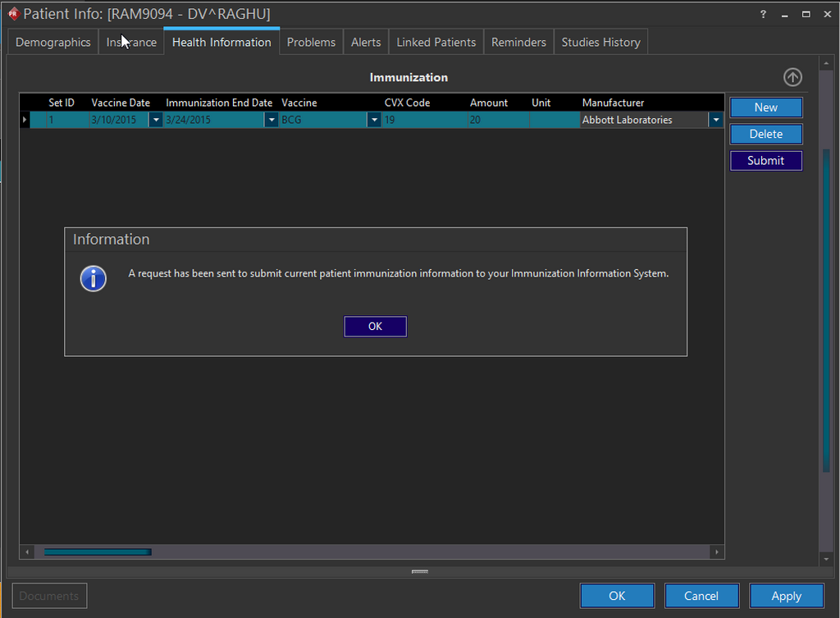The image size is (840, 618).
Task: Click the information icon in the dialog
Action: click(x=93, y=278)
